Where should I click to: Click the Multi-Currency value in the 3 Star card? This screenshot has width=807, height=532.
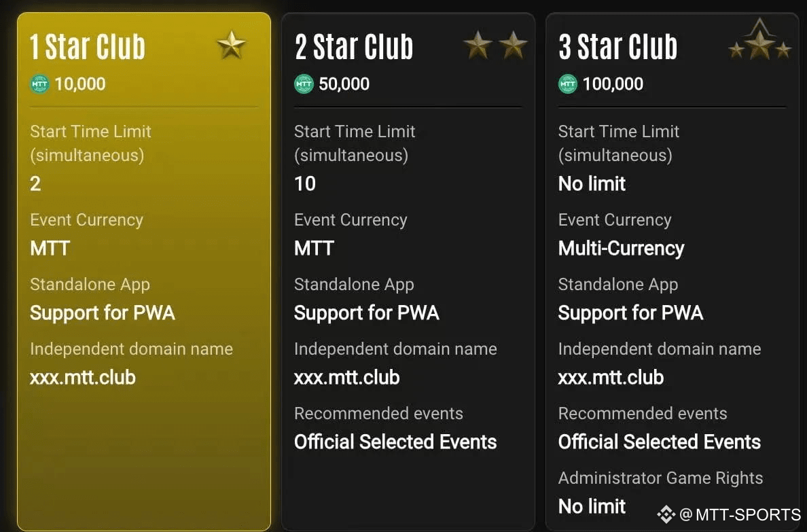[x=621, y=249]
